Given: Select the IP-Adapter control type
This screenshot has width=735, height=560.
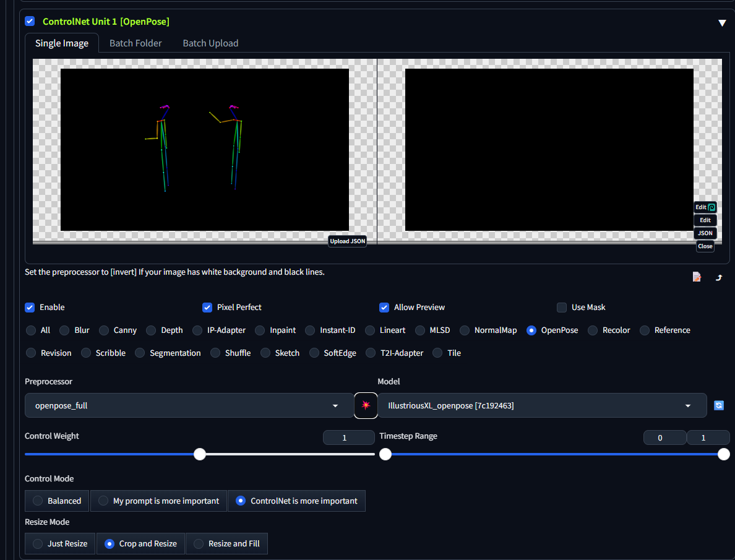Looking at the screenshot, I should click(219, 330).
